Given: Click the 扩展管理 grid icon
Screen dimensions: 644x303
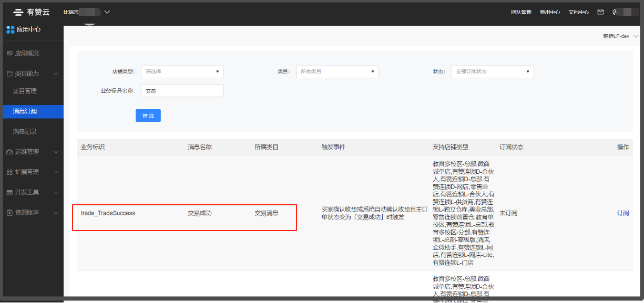Looking at the screenshot, I should pyautogui.click(x=9, y=172).
